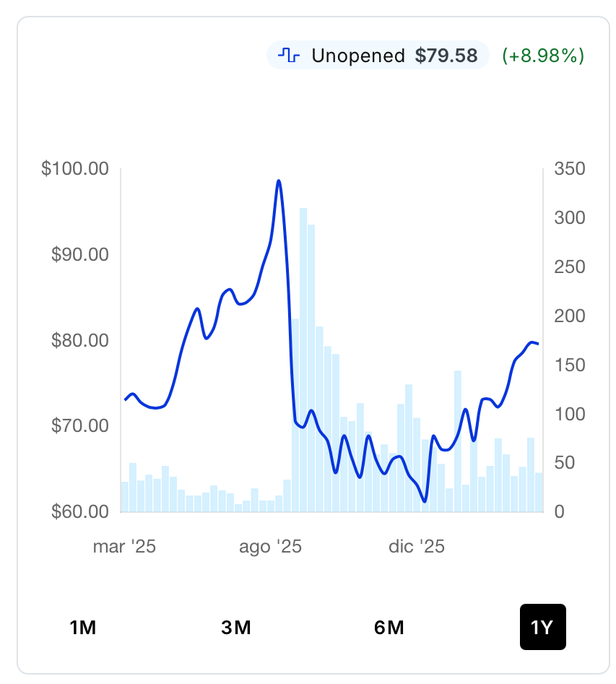This screenshot has width=616, height=684.
Task: Show the 6M price history
Action: [x=389, y=628]
